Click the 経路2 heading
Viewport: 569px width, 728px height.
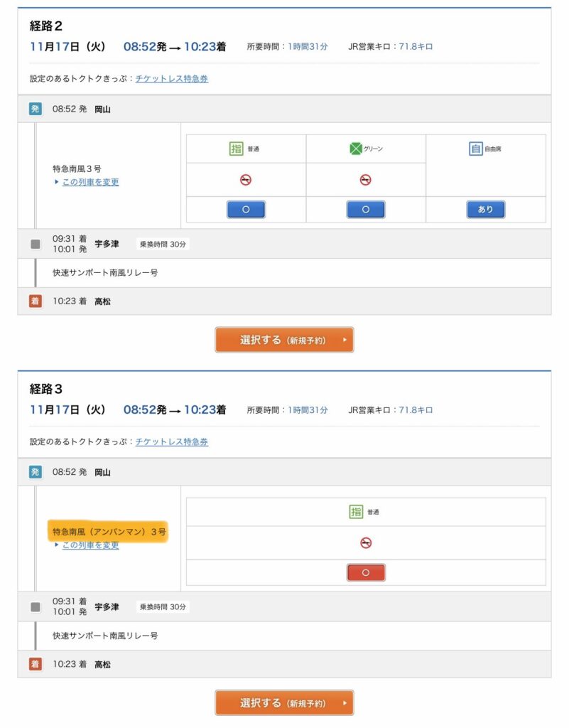pos(46,26)
